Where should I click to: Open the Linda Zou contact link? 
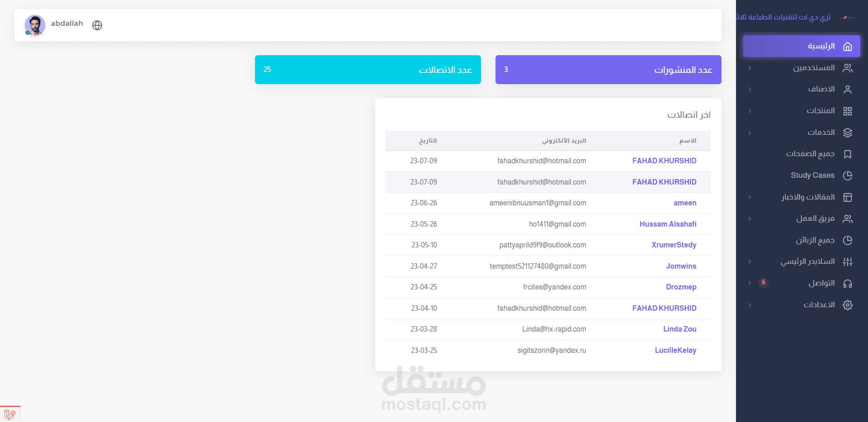(x=679, y=329)
